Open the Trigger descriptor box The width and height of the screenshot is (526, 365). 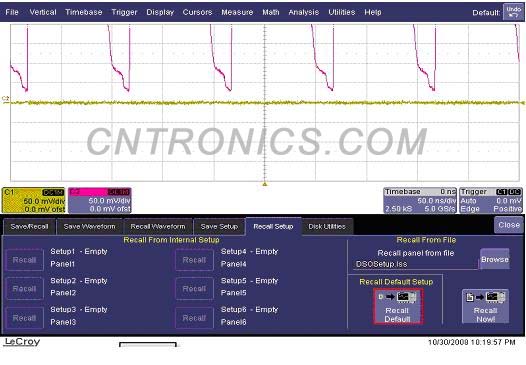point(491,200)
